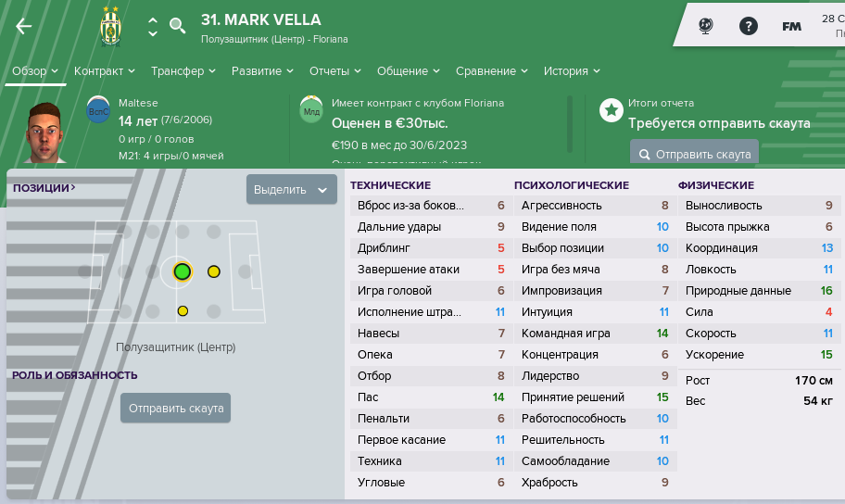Select the green central midfielder position dot

click(183, 271)
